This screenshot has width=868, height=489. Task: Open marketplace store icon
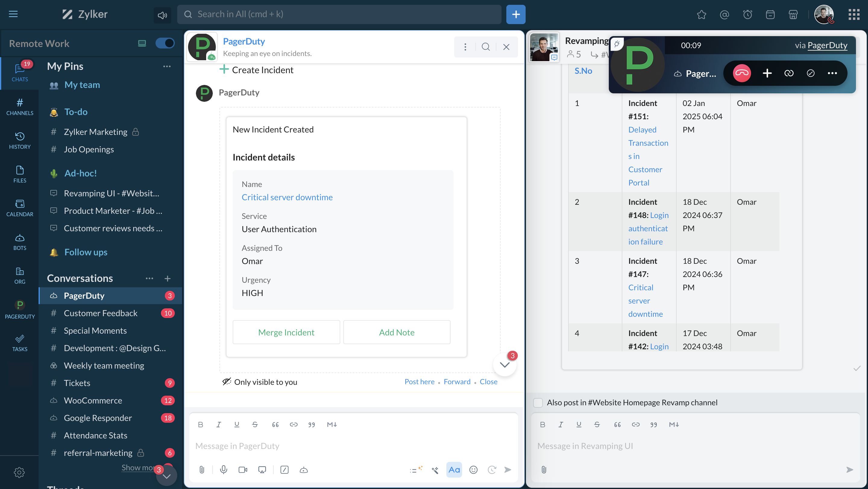pyautogui.click(x=793, y=14)
